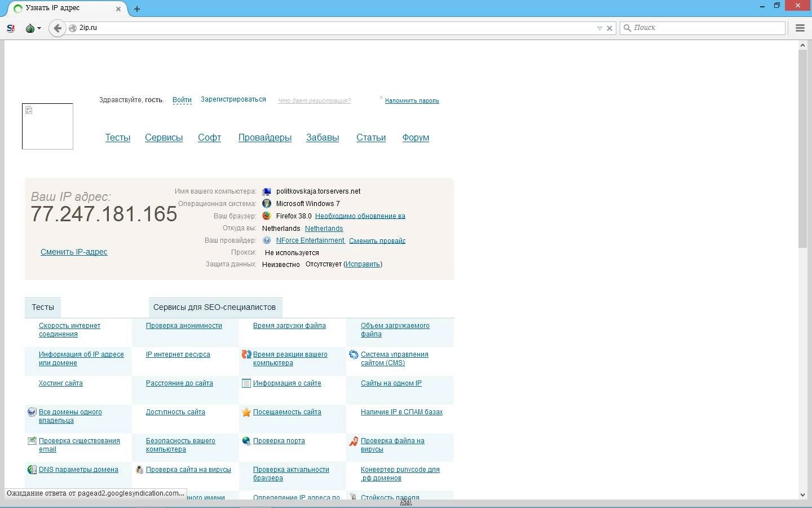Open a new tab with plus button
Viewport: 812px width, 508px height.
click(x=137, y=9)
